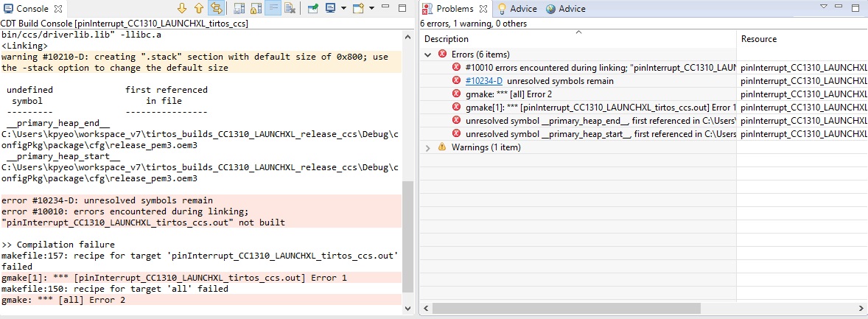Go to previous error in console

(x=199, y=8)
